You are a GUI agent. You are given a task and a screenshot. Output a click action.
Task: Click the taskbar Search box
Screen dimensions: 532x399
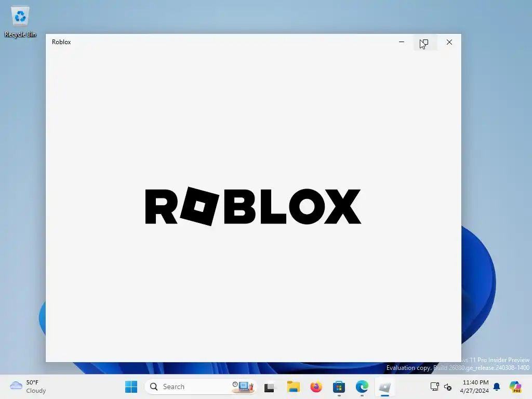pos(201,387)
